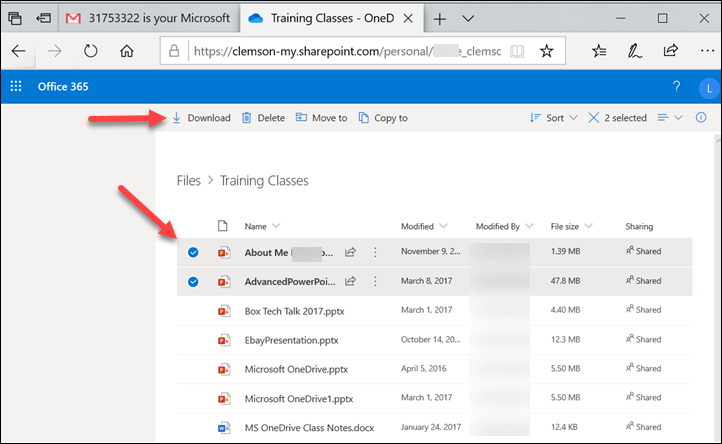Image resolution: width=722 pixels, height=444 pixels.
Task: Open the Office 365 help question mark
Action: pos(676,86)
